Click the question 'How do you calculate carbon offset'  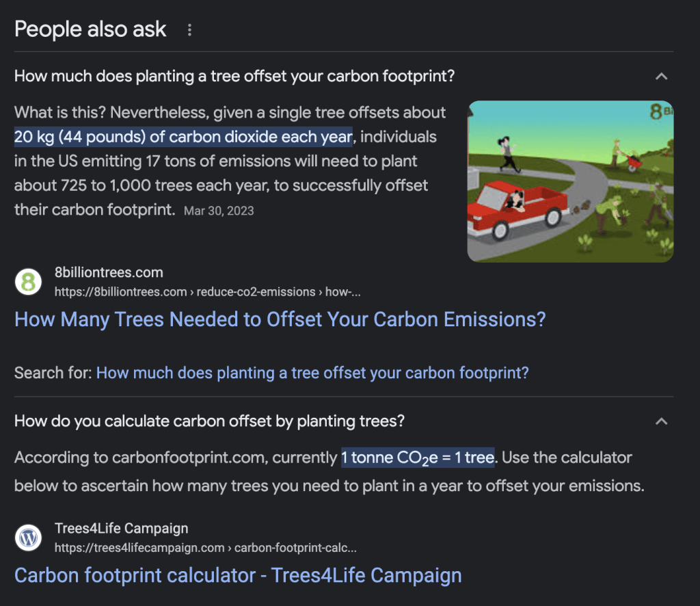coord(210,421)
